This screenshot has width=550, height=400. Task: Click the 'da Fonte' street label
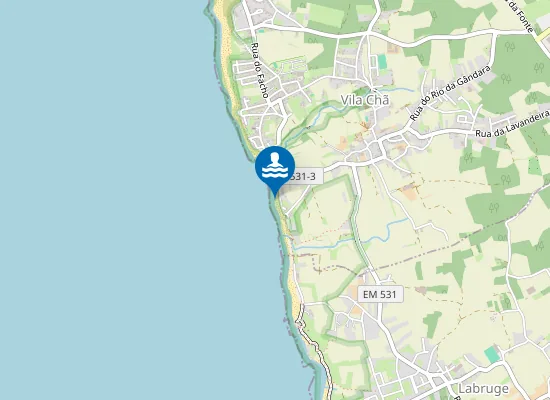point(520,16)
